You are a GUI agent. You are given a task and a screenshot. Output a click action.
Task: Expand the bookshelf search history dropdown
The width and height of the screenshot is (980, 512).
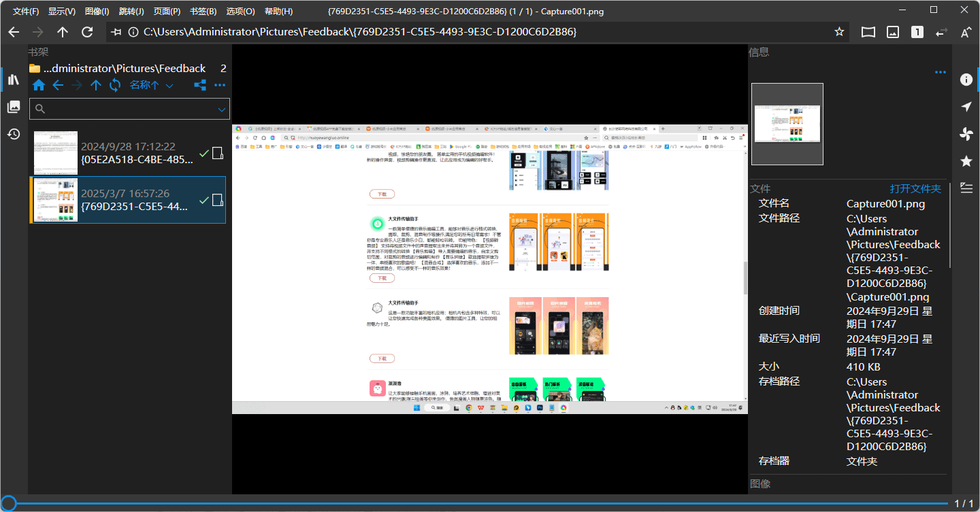pyautogui.click(x=222, y=109)
